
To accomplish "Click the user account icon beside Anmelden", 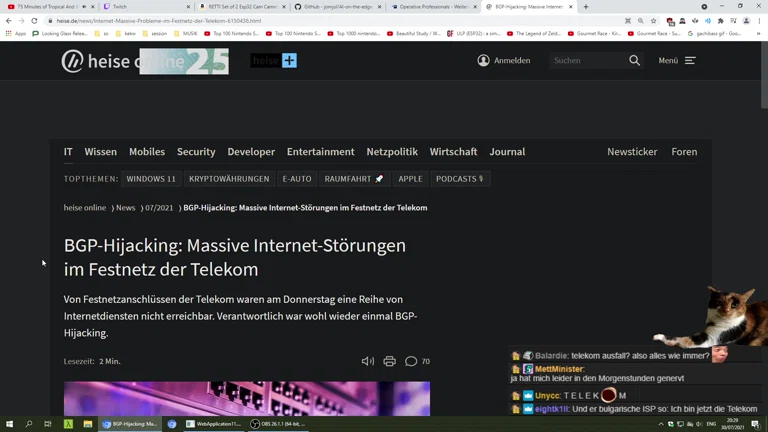I will click(x=483, y=60).
